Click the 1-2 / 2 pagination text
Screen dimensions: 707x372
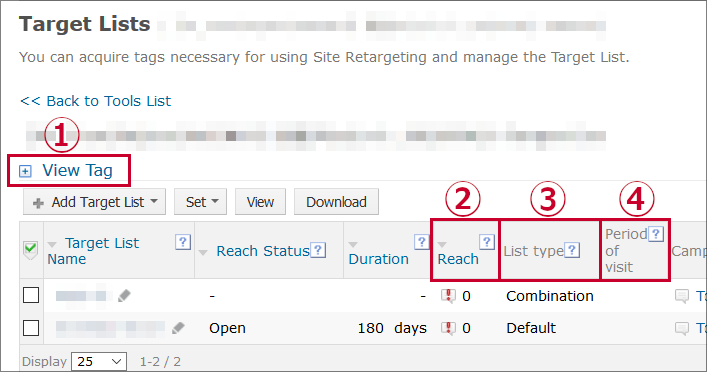click(160, 361)
